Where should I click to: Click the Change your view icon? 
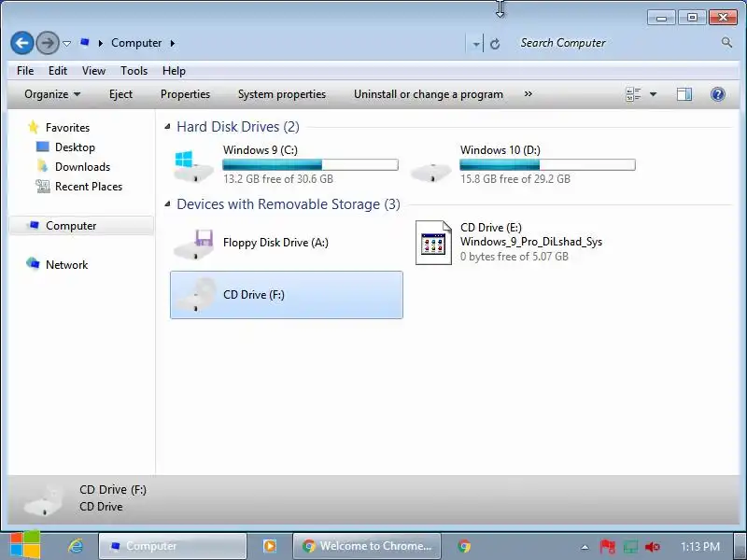[x=633, y=94]
